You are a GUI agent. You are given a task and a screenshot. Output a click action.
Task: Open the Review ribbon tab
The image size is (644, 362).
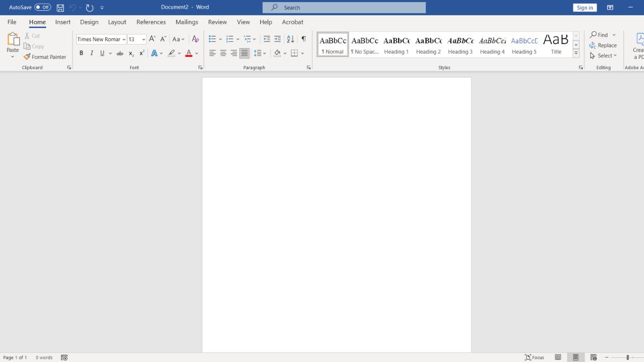217,22
